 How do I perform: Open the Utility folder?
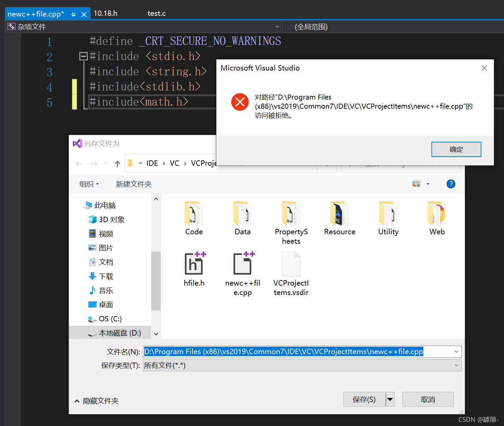(388, 218)
